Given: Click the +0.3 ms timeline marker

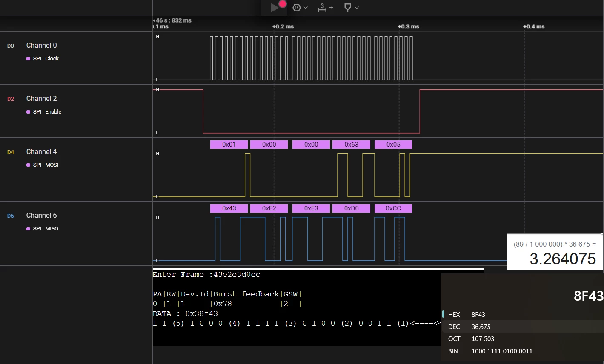Looking at the screenshot, I should [408, 26].
